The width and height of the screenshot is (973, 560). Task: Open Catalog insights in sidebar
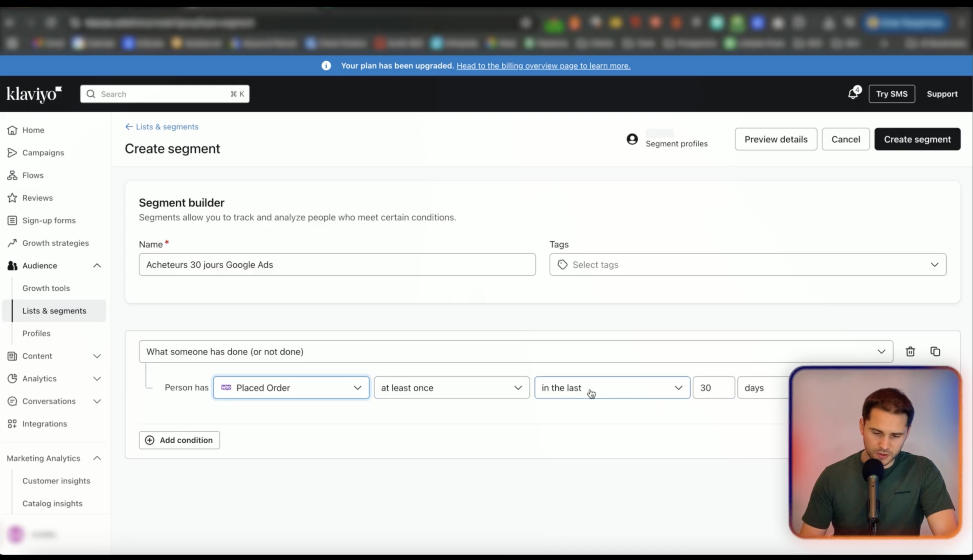click(52, 503)
